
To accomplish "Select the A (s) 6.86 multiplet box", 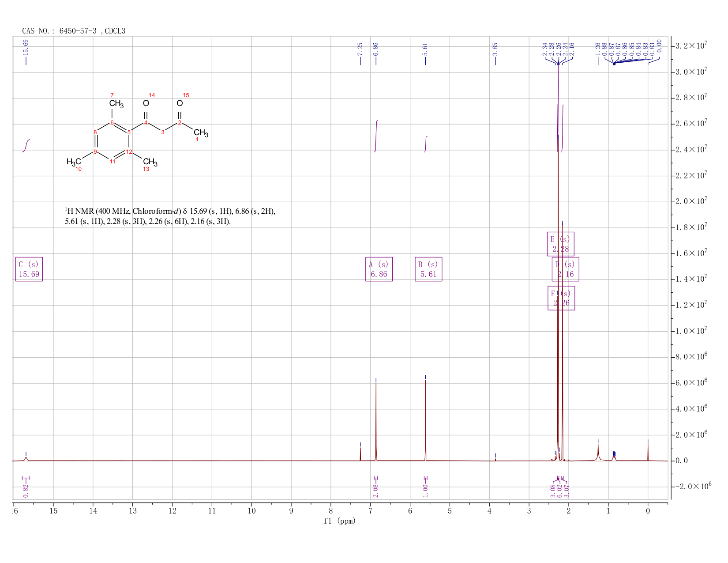I will coord(379,269).
